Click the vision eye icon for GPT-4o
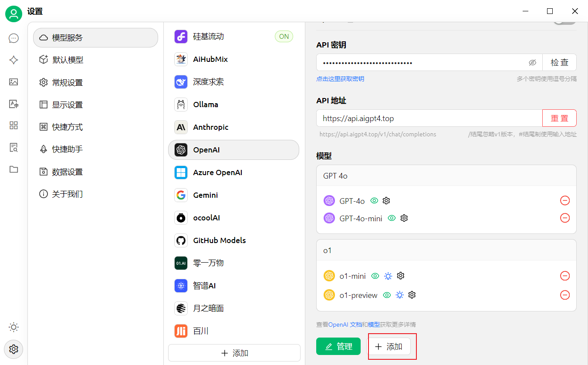Image resolution: width=588 pixels, height=365 pixels. coord(374,201)
